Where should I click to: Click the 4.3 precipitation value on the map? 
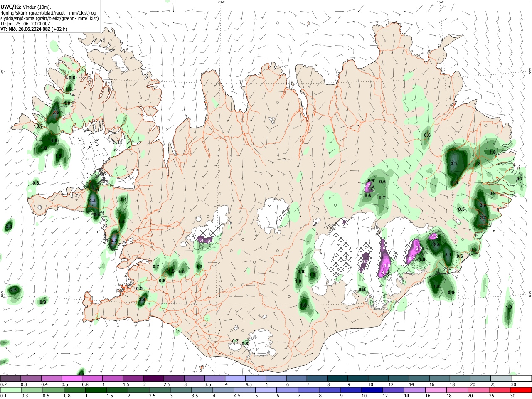click(x=92, y=200)
